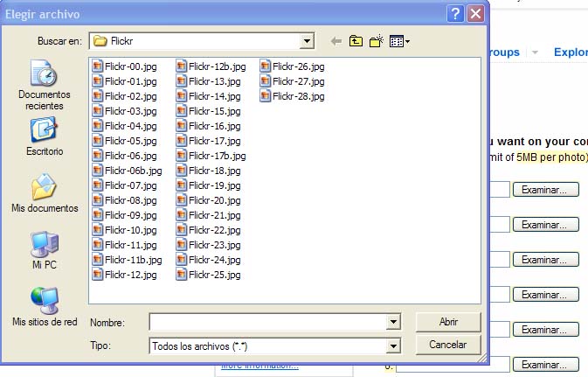Select file Flickr-25.jpg
This screenshot has width=588, height=377.
pos(209,275)
